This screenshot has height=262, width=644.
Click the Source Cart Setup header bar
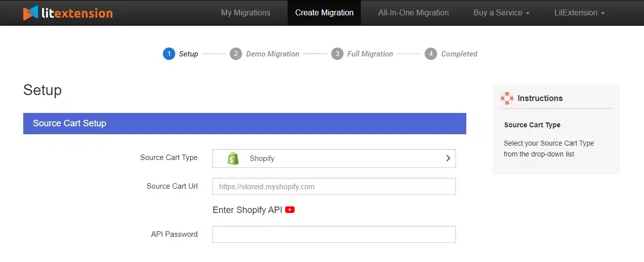tap(245, 123)
